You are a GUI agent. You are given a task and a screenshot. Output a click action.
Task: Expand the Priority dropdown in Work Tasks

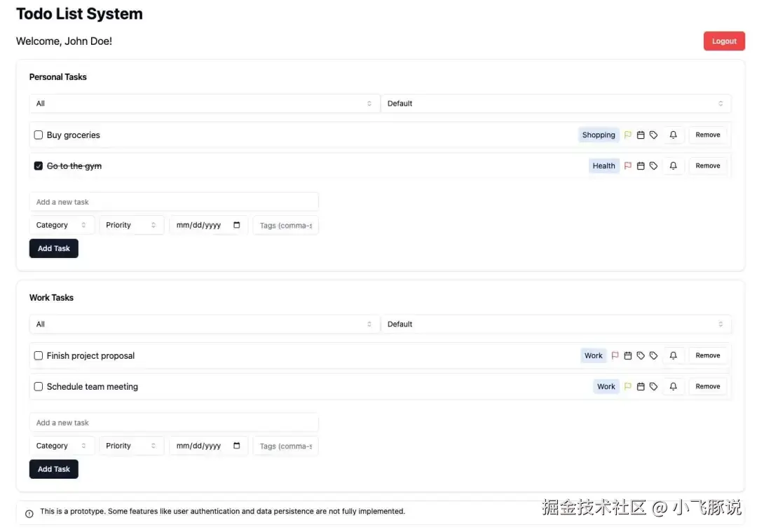click(131, 446)
